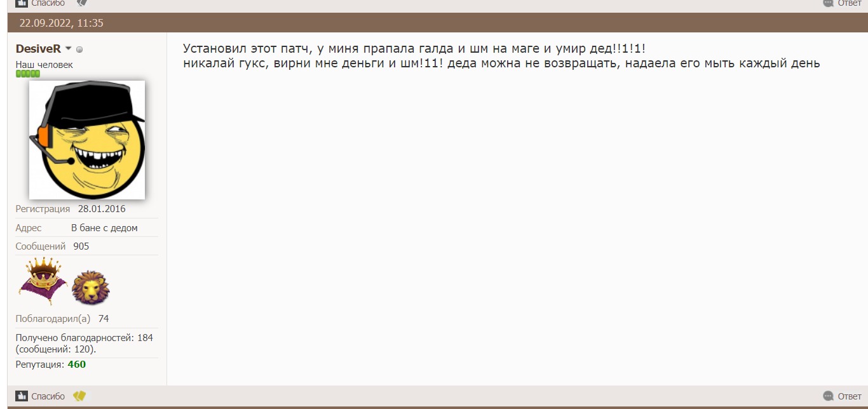Click the Получено благодарностей: 184 line
The image size is (868, 409).
pyautogui.click(x=84, y=338)
